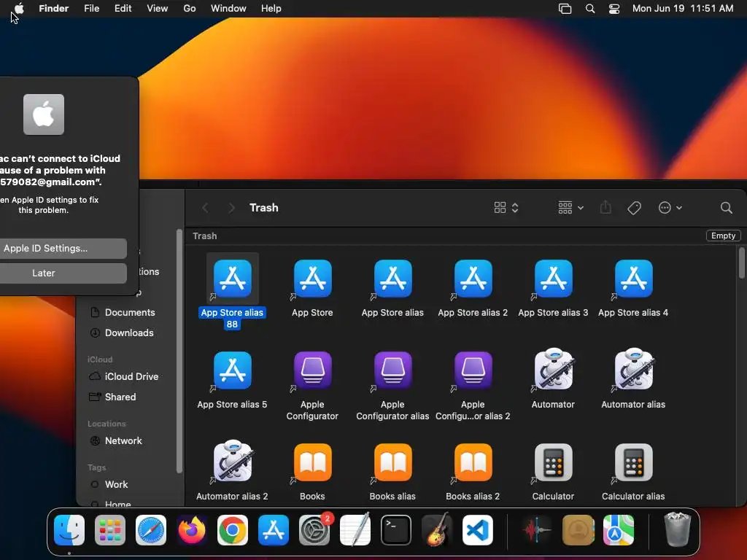Select App Store alias 4 icon
The image size is (747, 560).
coord(634,279)
